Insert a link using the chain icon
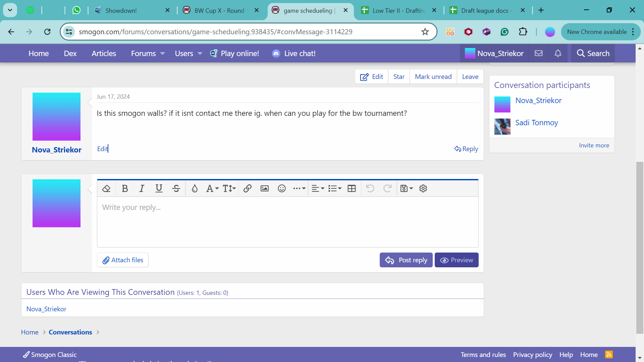 [x=248, y=188]
